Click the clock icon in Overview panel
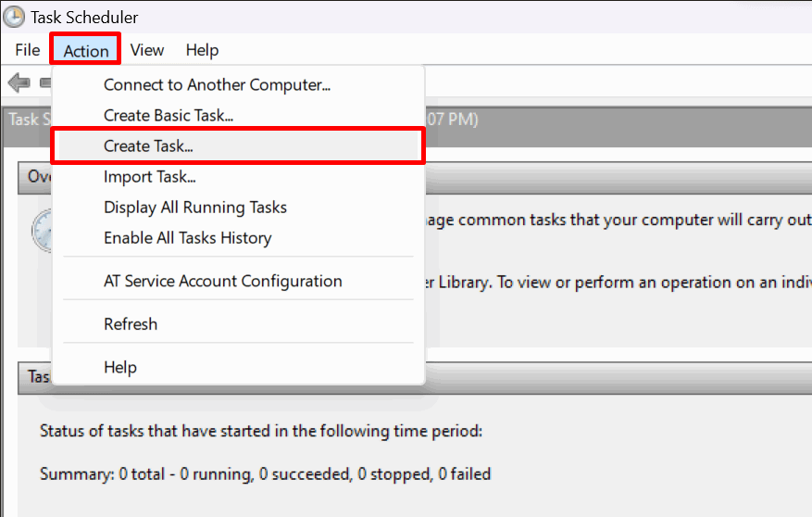The width and height of the screenshot is (812, 517). (x=42, y=231)
